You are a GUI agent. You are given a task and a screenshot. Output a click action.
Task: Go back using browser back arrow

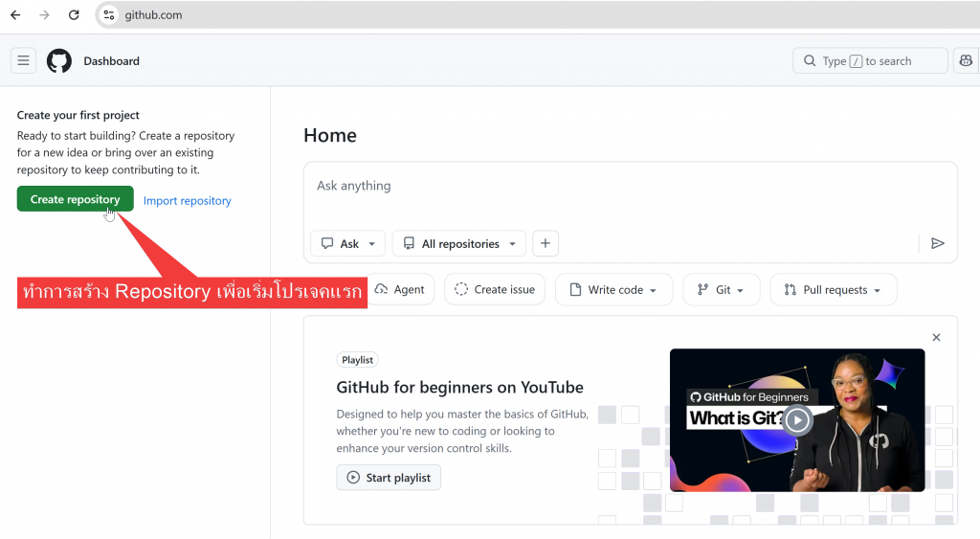(15, 15)
